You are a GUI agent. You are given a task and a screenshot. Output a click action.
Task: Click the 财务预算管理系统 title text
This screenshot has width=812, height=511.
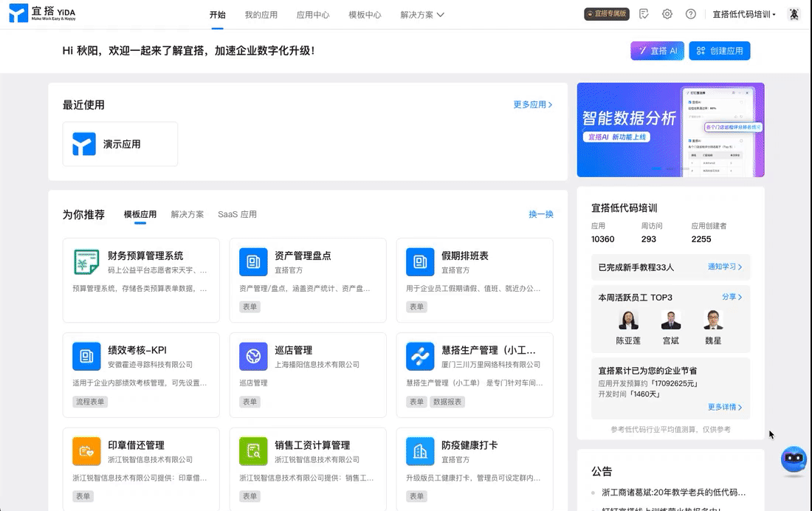pos(145,255)
